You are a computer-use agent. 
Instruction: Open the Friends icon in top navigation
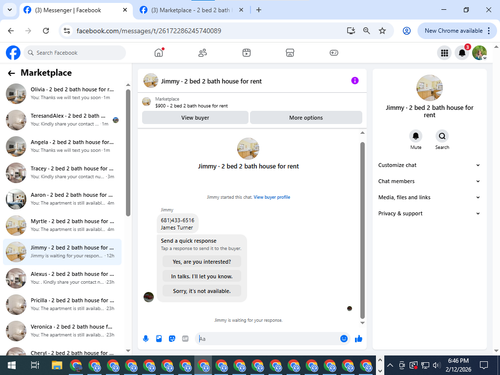202,53
